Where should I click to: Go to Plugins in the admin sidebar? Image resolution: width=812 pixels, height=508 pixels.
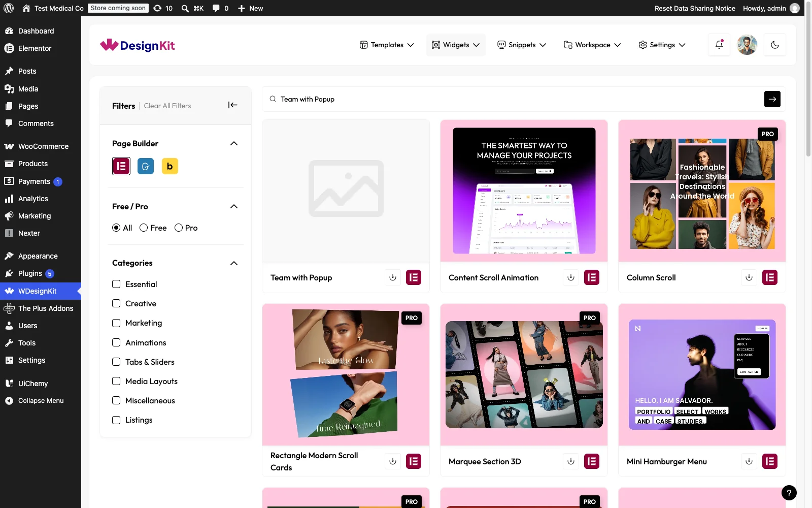point(41,273)
